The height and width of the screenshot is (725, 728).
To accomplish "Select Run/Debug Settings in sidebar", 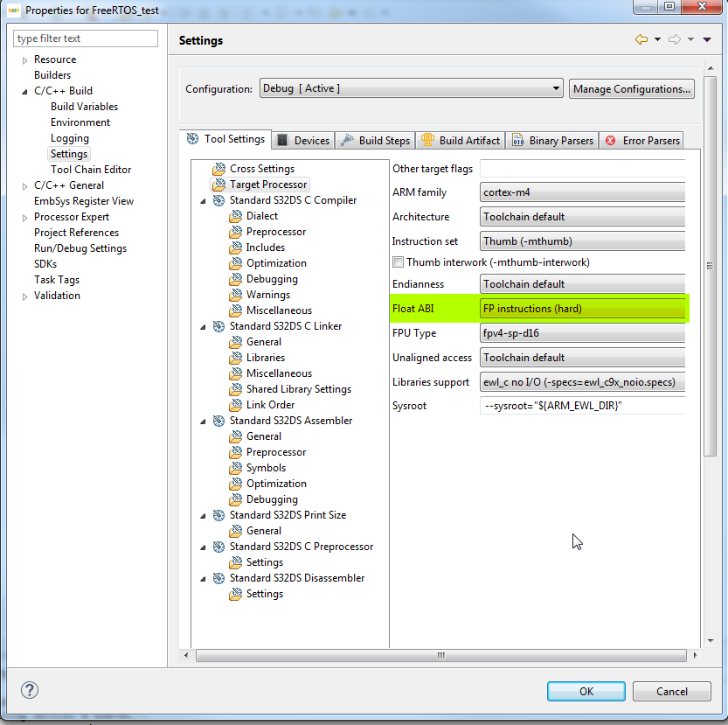I will [80, 248].
